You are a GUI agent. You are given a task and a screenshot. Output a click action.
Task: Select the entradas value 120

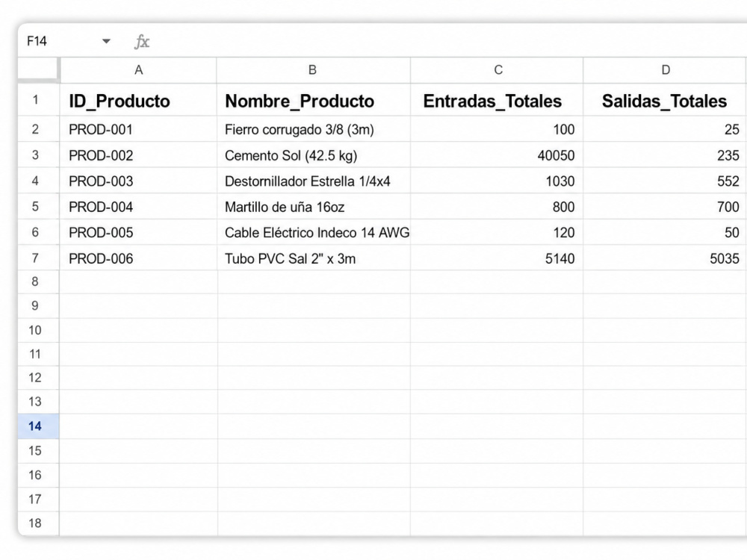click(x=497, y=232)
